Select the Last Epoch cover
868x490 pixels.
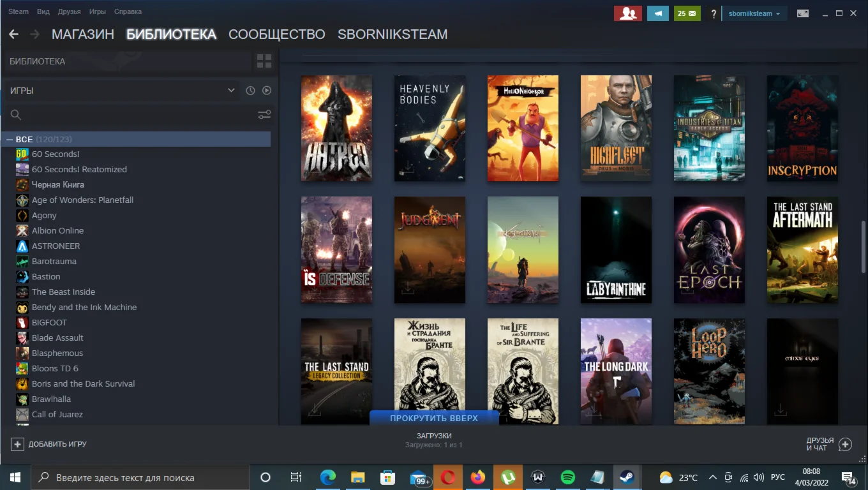coord(709,249)
